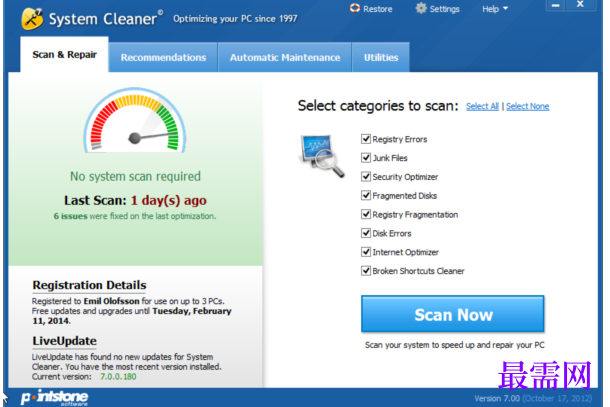Toggle the Security Optimizer checkbox
The image size is (610, 407).
[x=366, y=177]
